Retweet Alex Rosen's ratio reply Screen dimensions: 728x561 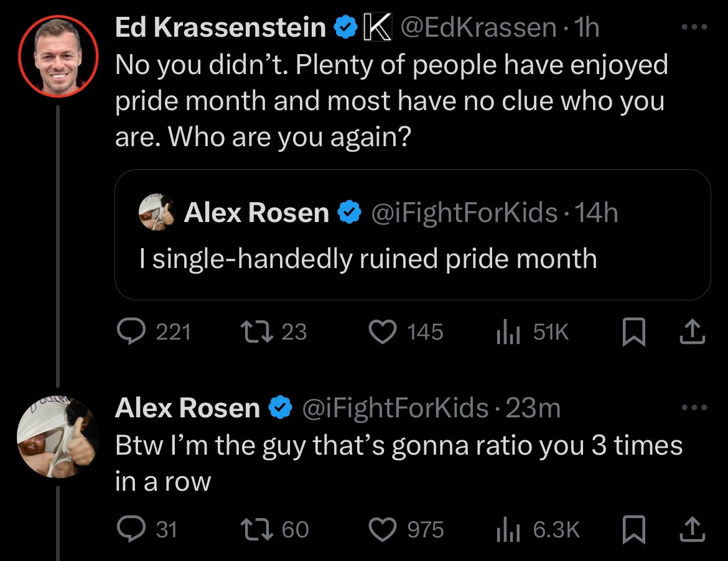pos(254,529)
